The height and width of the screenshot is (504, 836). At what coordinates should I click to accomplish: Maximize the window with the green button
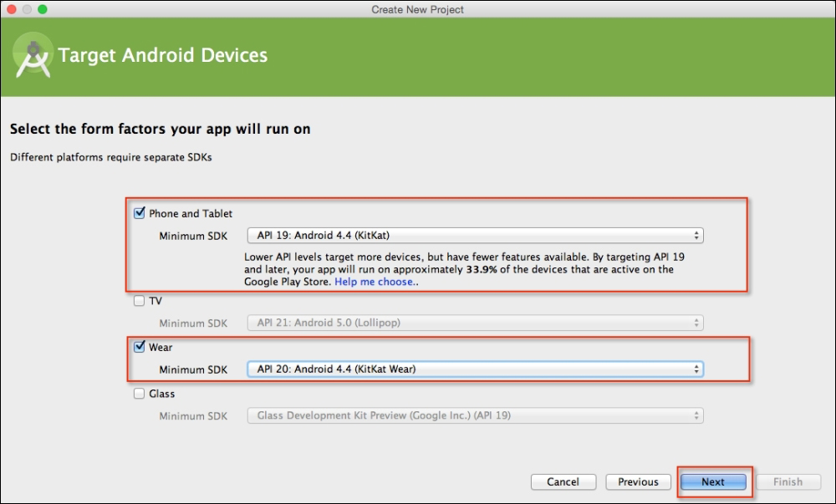[x=42, y=9]
